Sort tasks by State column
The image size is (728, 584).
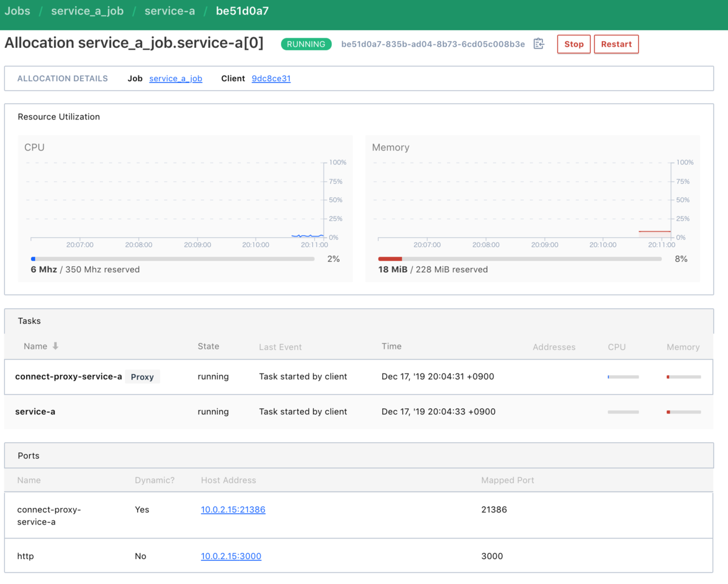tap(209, 346)
